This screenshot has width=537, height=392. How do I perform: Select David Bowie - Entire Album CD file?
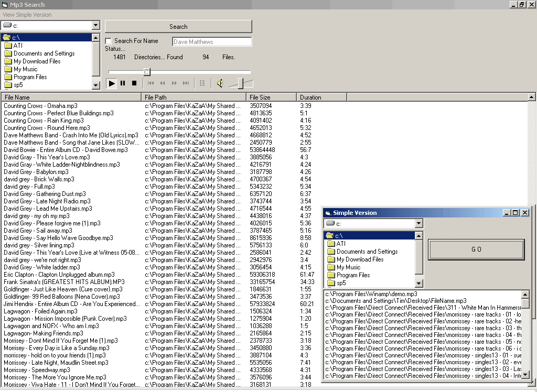pyautogui.click(x=66, y=150)
